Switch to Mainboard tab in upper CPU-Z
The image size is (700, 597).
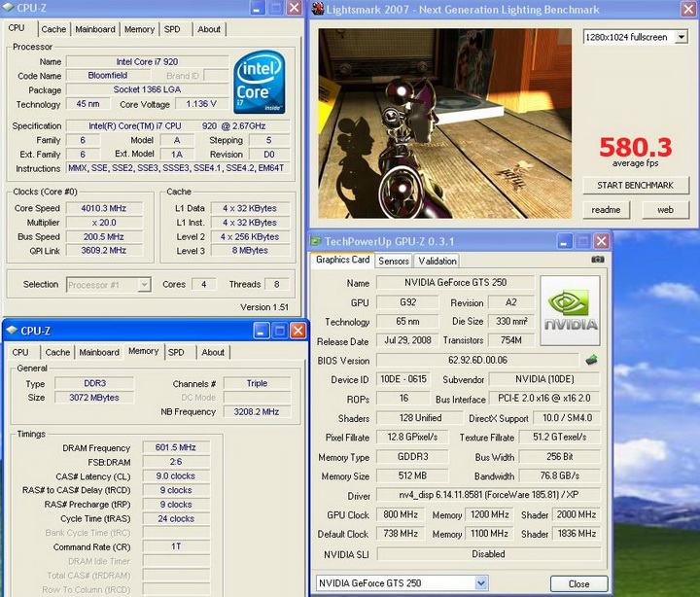(95, 29)
